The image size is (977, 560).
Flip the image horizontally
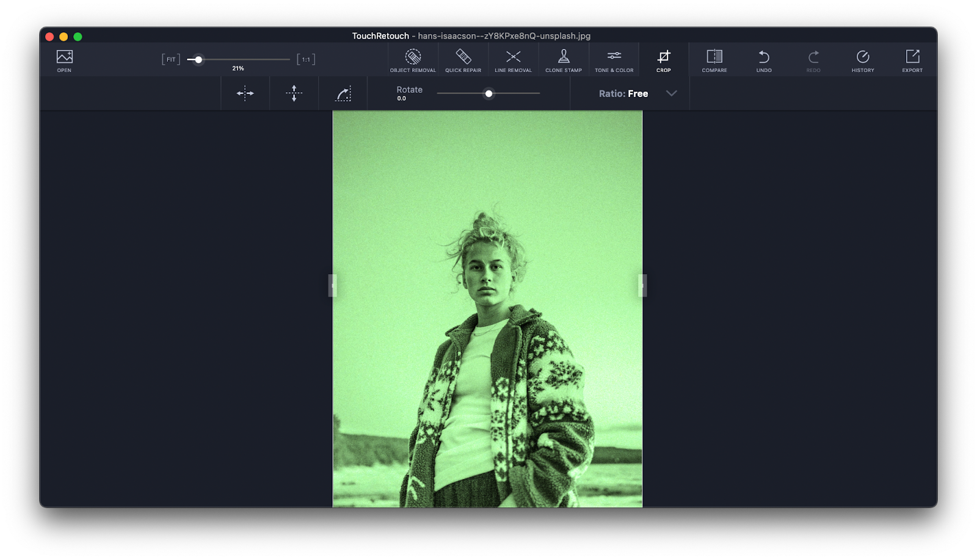245,93
